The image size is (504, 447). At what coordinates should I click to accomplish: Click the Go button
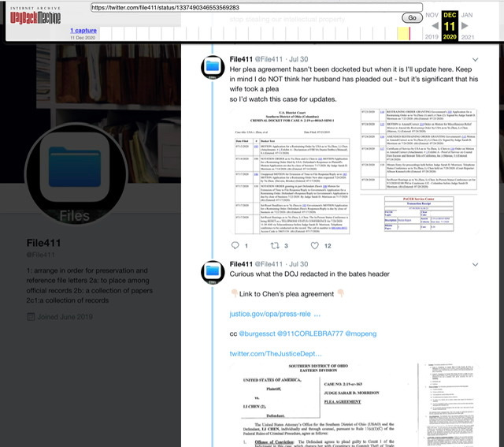pos(412,17)
